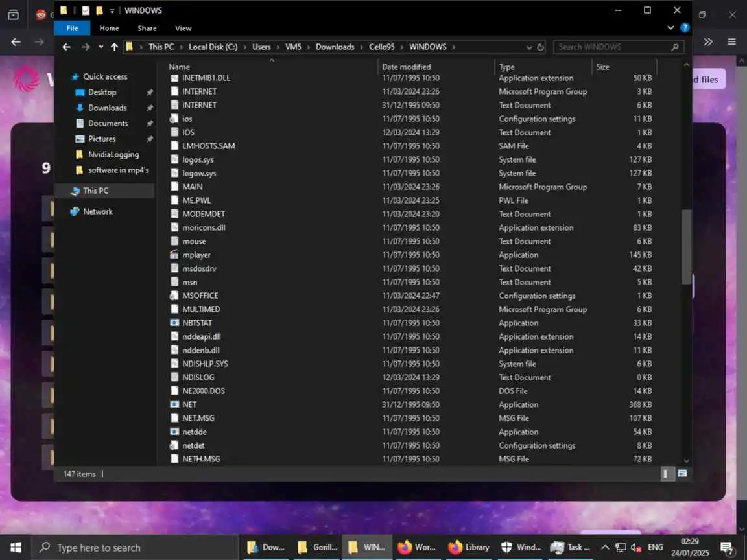
Task: Select the NE2000.DOS file
Action: (x=204, y=391)
